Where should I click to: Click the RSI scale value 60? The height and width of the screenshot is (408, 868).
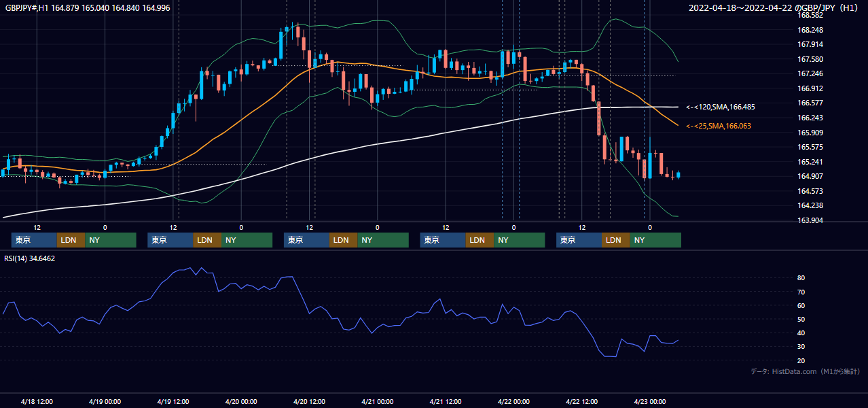pos(801,305)
